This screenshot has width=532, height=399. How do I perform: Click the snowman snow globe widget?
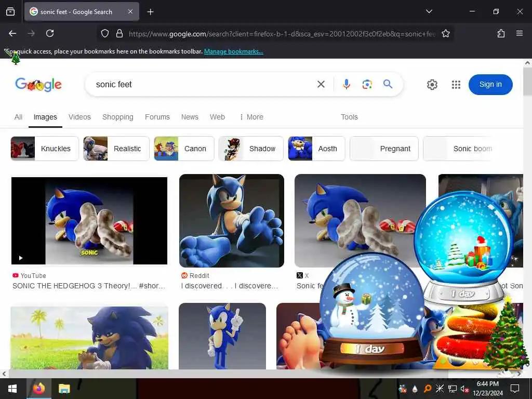(x=371, y=309)
